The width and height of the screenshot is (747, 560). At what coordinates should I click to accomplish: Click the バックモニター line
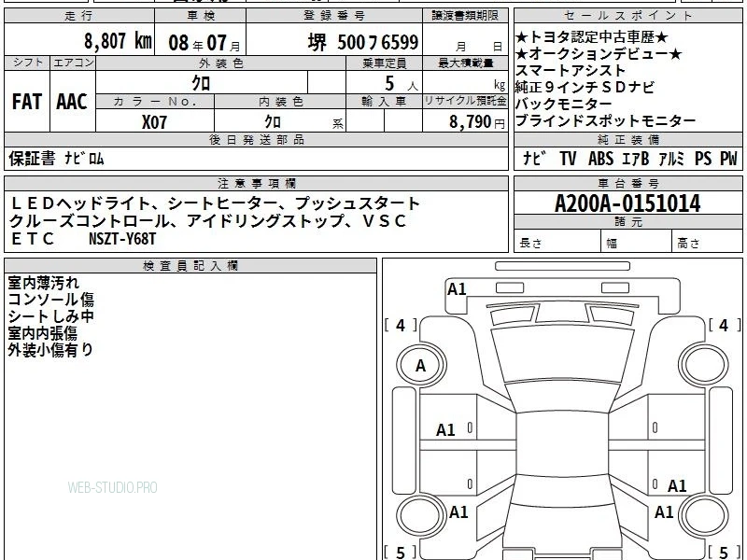click(564, 104)
